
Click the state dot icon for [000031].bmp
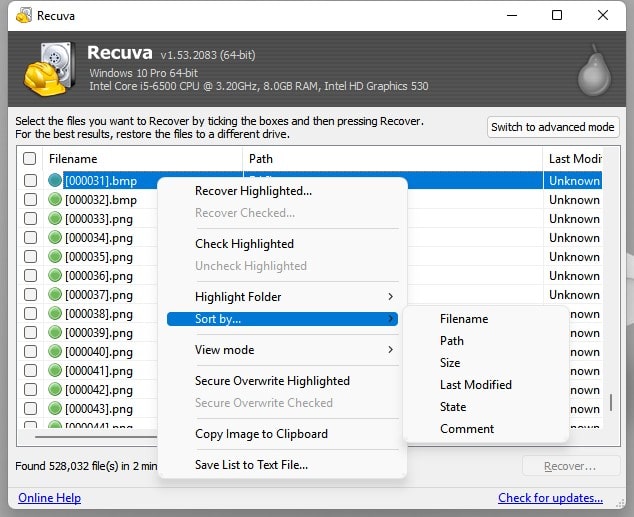(x=55, y=180)
